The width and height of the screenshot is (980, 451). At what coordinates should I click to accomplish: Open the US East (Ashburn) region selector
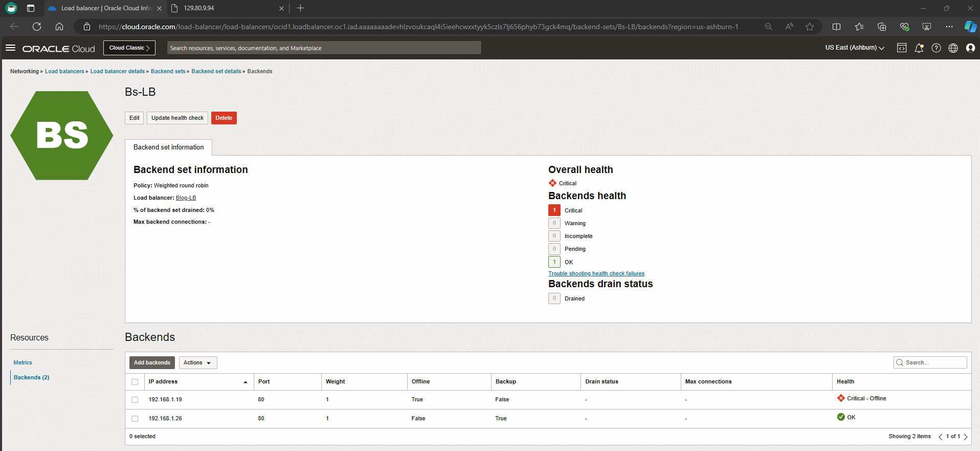tap(854, 48)
